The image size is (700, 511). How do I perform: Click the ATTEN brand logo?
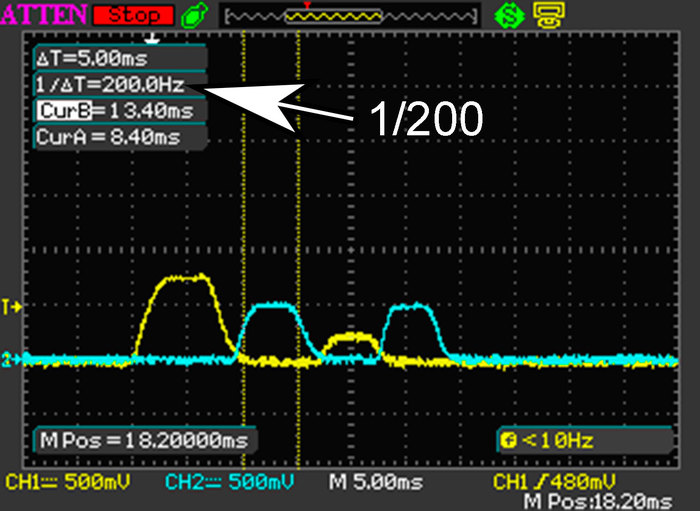(44, 14)
